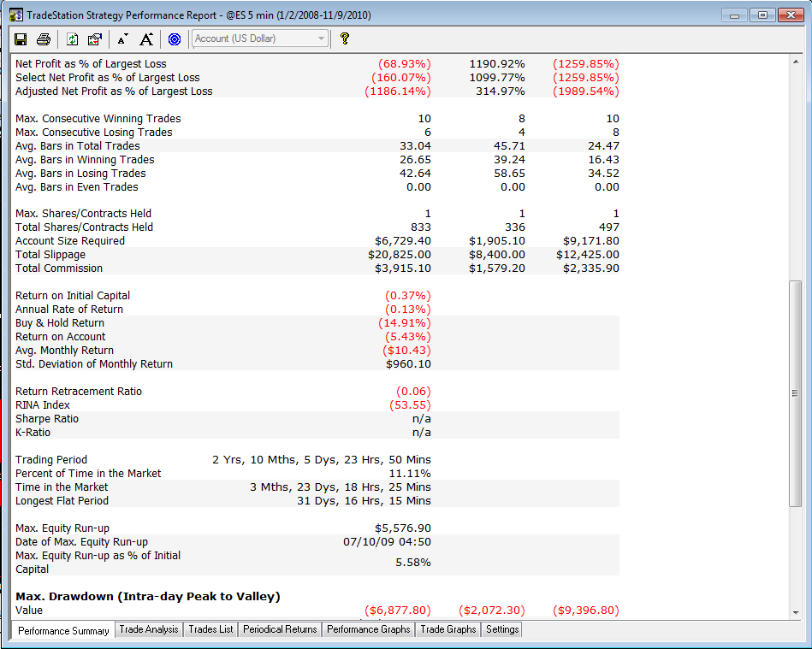Click the 'Buy & Hold Return' label

click(x=60, y=323)
